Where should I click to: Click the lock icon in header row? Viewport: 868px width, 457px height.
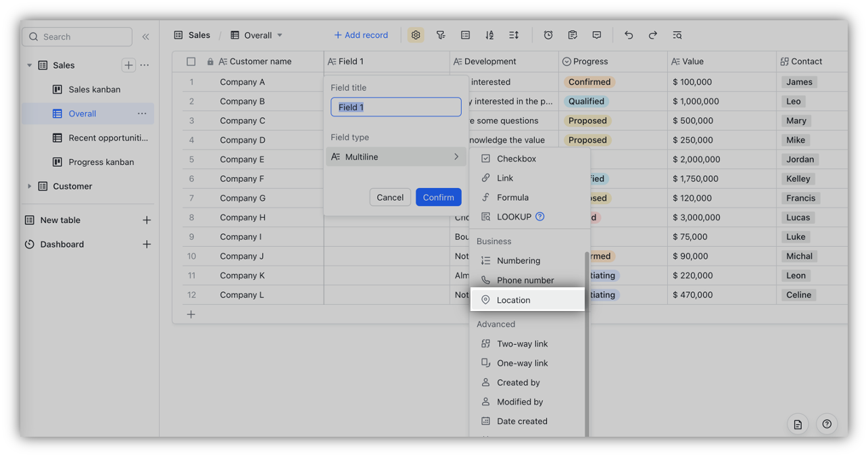[210, 62]
